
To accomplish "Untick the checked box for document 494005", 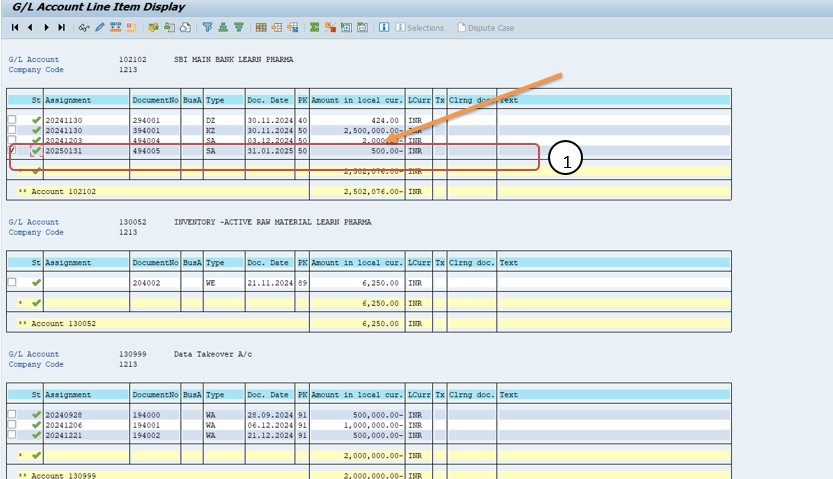I will point(12,151).
